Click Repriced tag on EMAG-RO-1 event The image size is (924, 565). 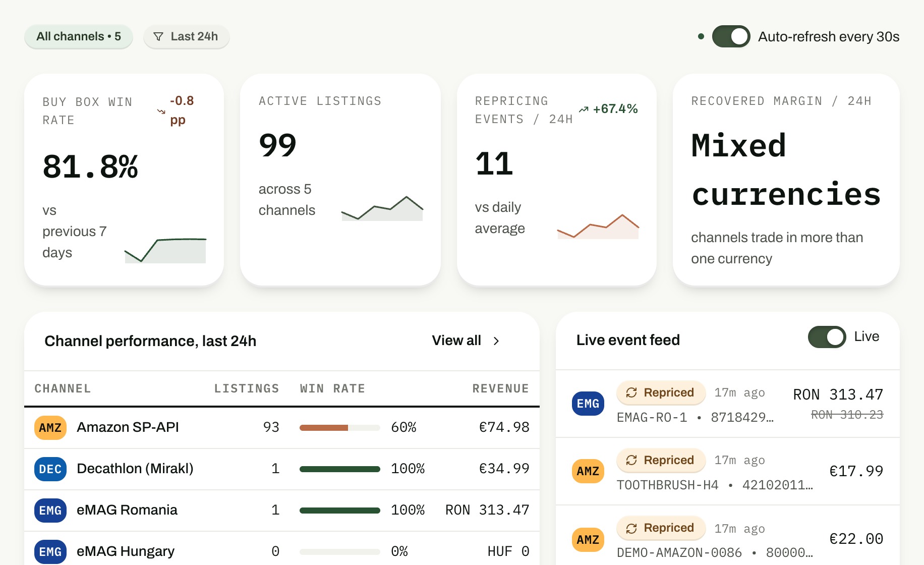(x=661, y=392)
